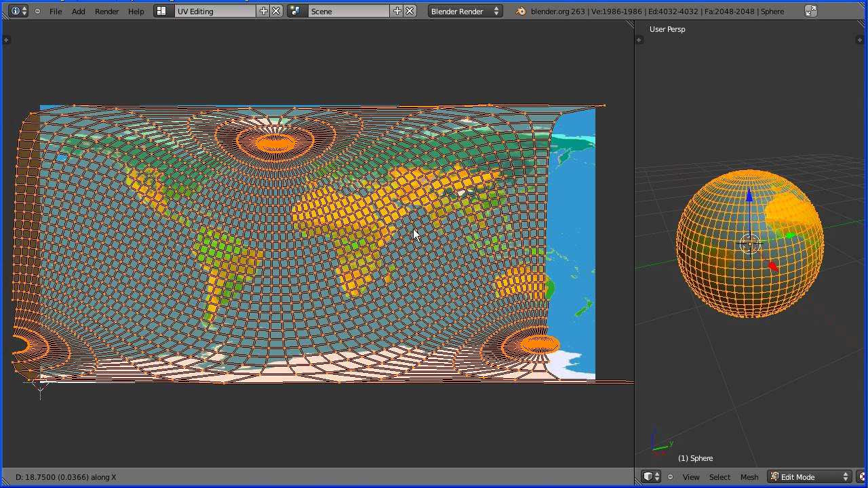The image size is (868, 488).
Task: Open the Help menu
Action: (x=136, y=11)
